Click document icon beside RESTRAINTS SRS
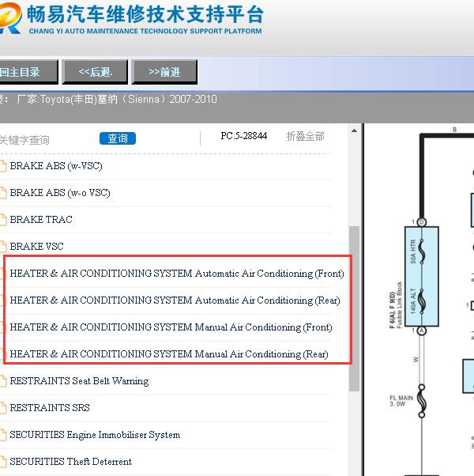The height and width of the screenshot is (476, 474). 3,408
